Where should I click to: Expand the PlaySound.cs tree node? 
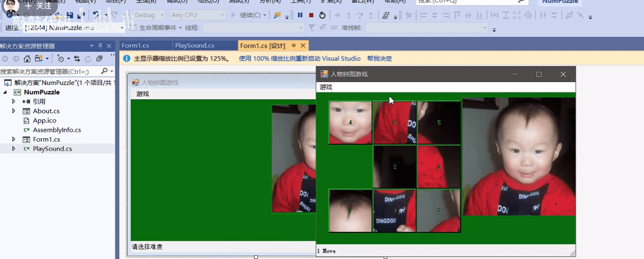tap(14, 148)
